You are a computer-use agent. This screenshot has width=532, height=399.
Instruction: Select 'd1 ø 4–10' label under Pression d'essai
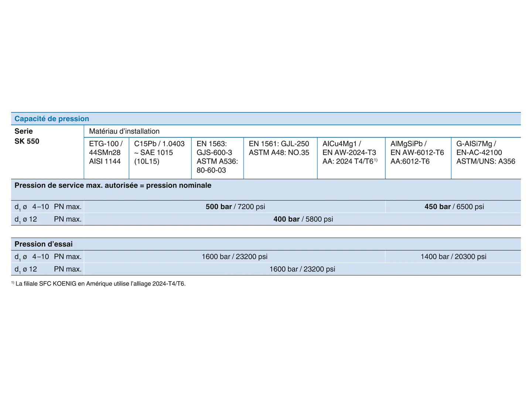32,257
